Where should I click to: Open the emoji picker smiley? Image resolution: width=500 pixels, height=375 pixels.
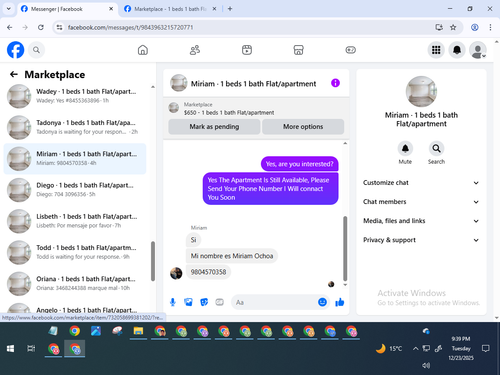(x=322, y=302)
